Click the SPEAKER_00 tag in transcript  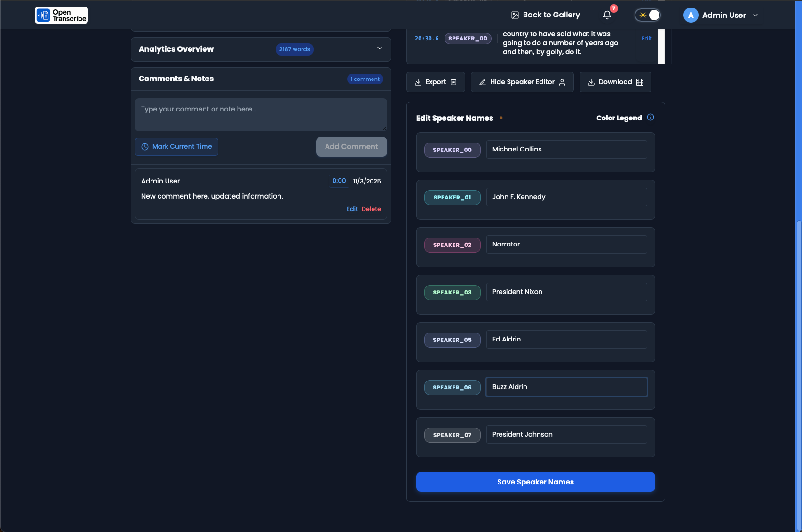click(x=468, y=39)
